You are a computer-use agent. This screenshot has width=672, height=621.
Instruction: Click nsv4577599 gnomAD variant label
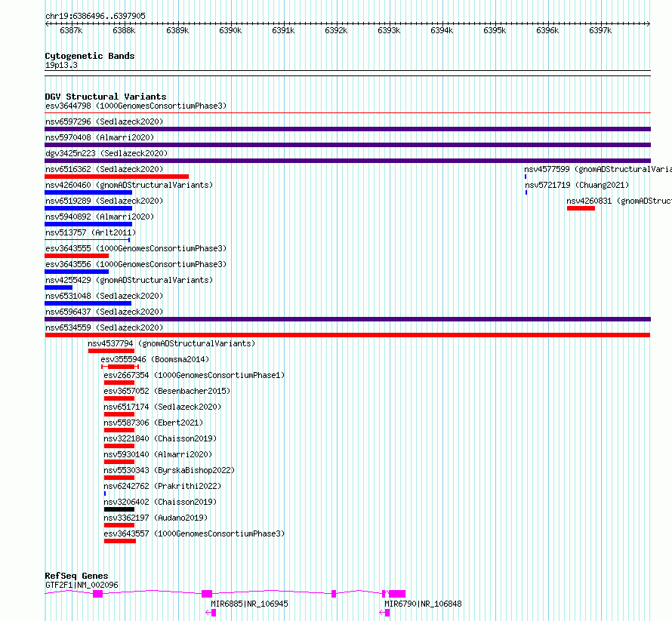598,169
